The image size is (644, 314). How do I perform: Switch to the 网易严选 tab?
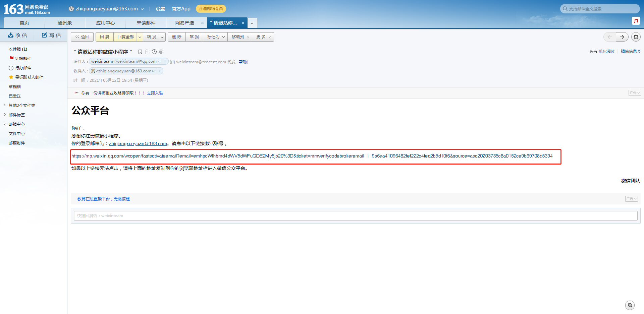click(184, 23)
